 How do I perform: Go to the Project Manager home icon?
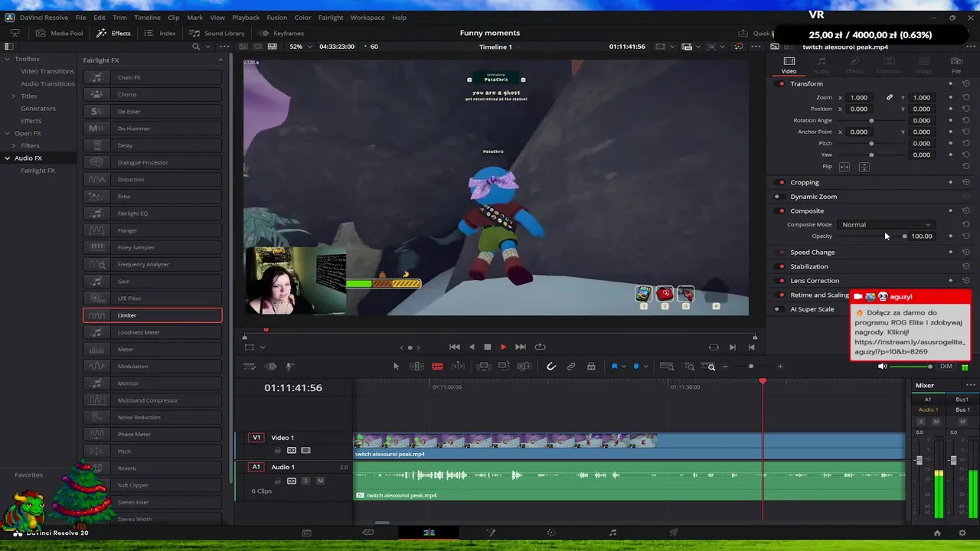coord(937,533)
